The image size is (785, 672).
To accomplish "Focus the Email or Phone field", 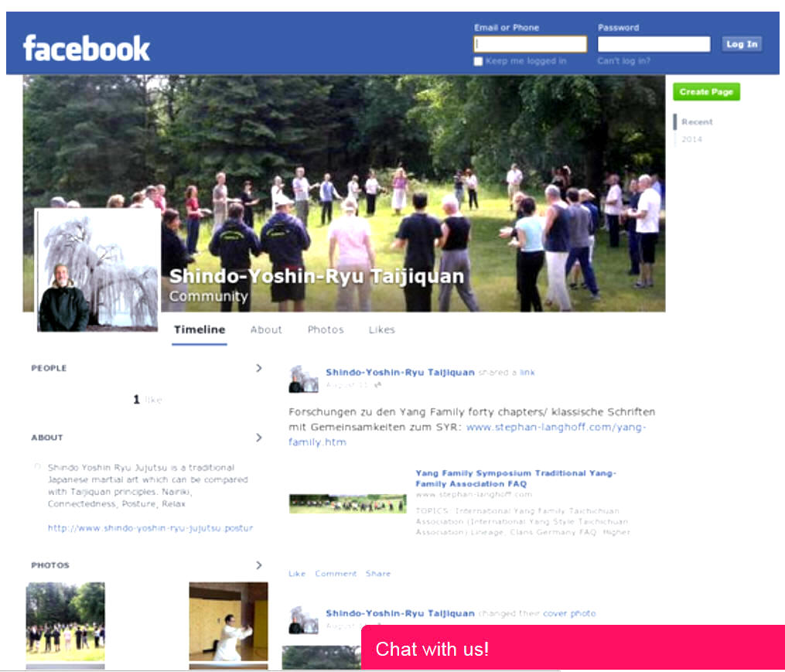I will click(531, 44).
